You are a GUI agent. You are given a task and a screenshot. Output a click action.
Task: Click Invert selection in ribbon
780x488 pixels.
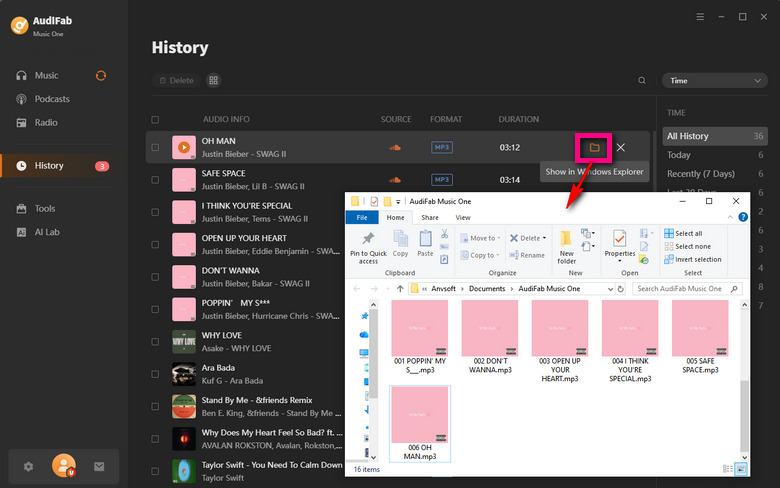coord(693,259)
